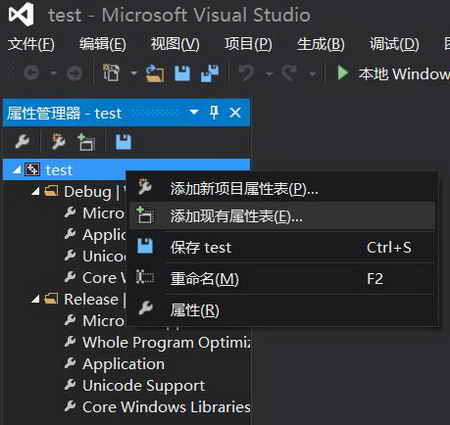The width and height of the screenshot is (450, 425).
Task: Click the New Project toolbar icon
Action: click(111, 73)
